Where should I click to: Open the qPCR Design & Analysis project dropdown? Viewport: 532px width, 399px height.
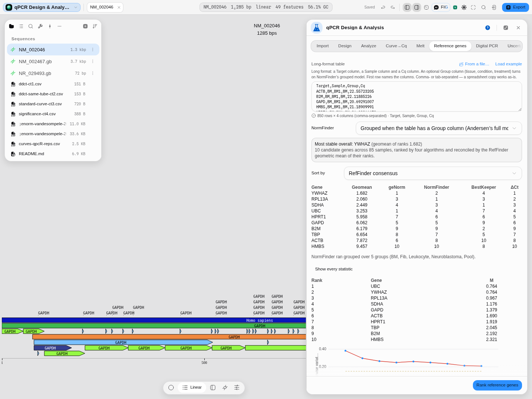[x=42, y=7]
